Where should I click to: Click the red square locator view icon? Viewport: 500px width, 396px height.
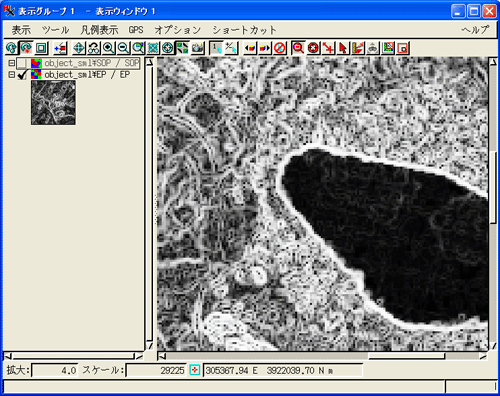click(403, 48)
